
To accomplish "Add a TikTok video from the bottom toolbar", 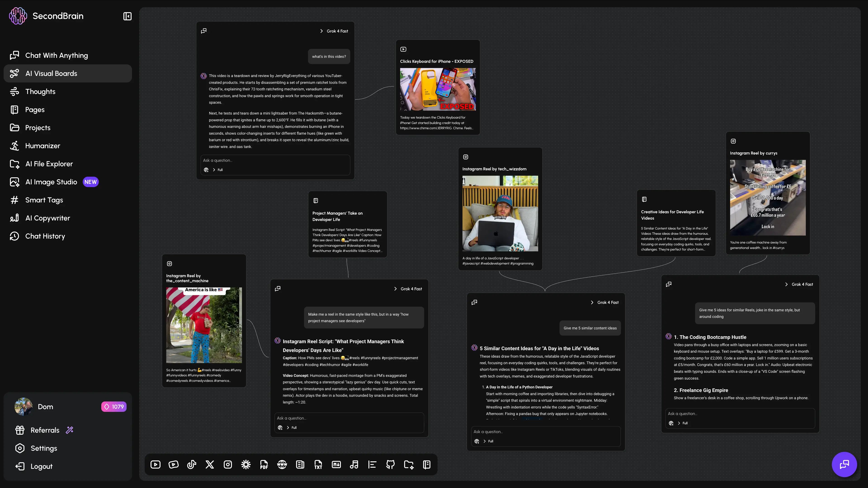I will [x=191, y=465].
